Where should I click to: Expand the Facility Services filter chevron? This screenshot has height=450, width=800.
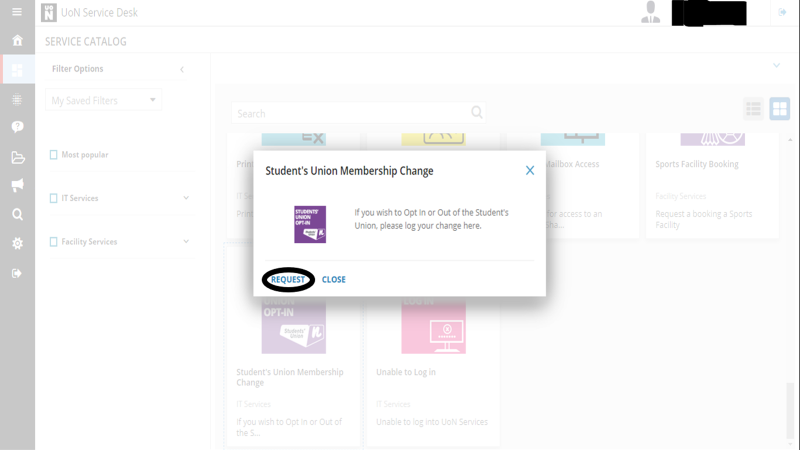(x=186, y=241)
